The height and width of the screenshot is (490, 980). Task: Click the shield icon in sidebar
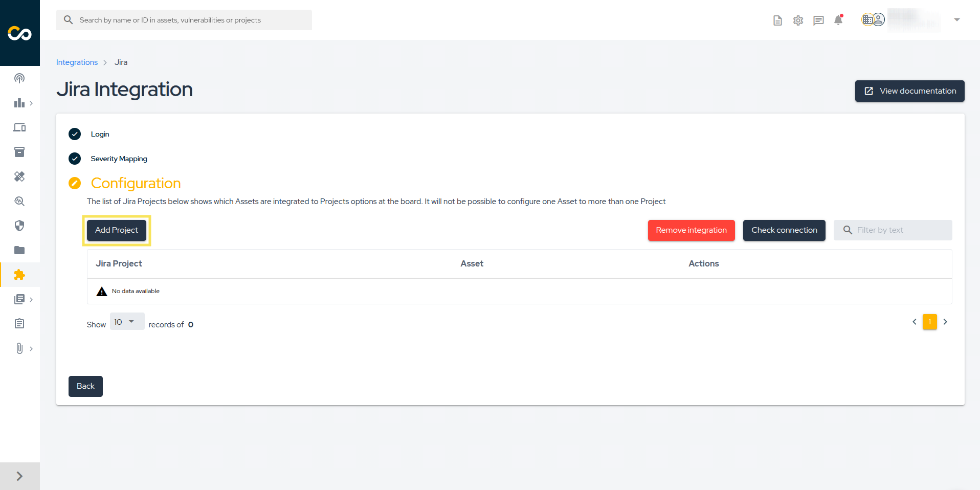pyautogui.click(x=19, y=226)
